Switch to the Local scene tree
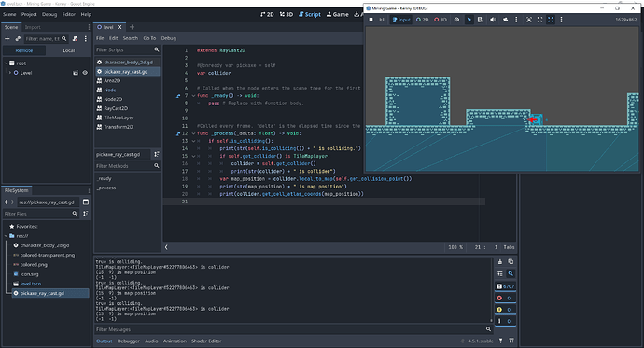This screenshot has width=644, height=348. point(68,50)
